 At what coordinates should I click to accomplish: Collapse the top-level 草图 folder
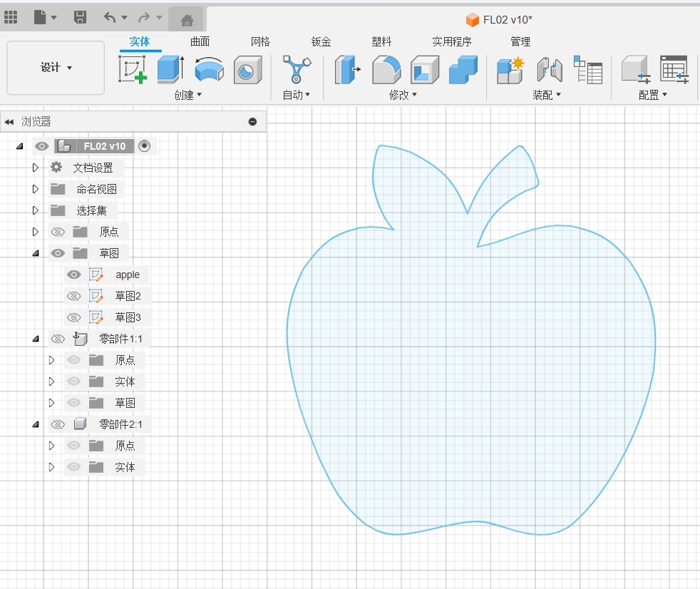coord(36,253)
